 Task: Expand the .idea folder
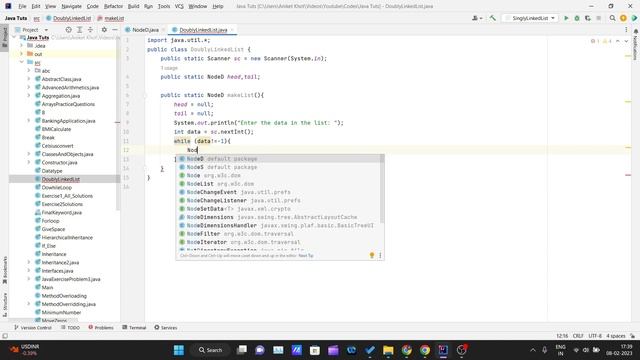click(x=22, y=46)
